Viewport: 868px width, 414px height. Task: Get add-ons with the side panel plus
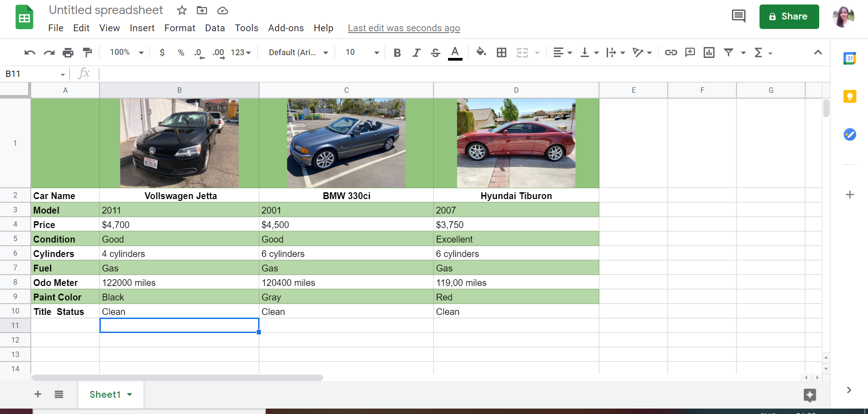pyautogui.click(x=849, y=195)
